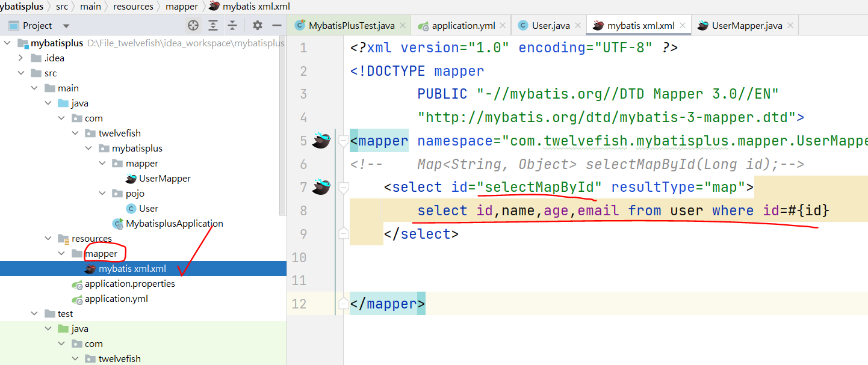Select the UserMapper bird icon in project tree
This screenshot has height=365, width=868.
[x=131, y=179]
